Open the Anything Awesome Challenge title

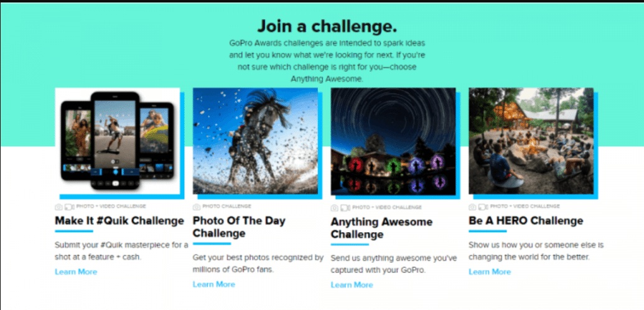[381, 228]
